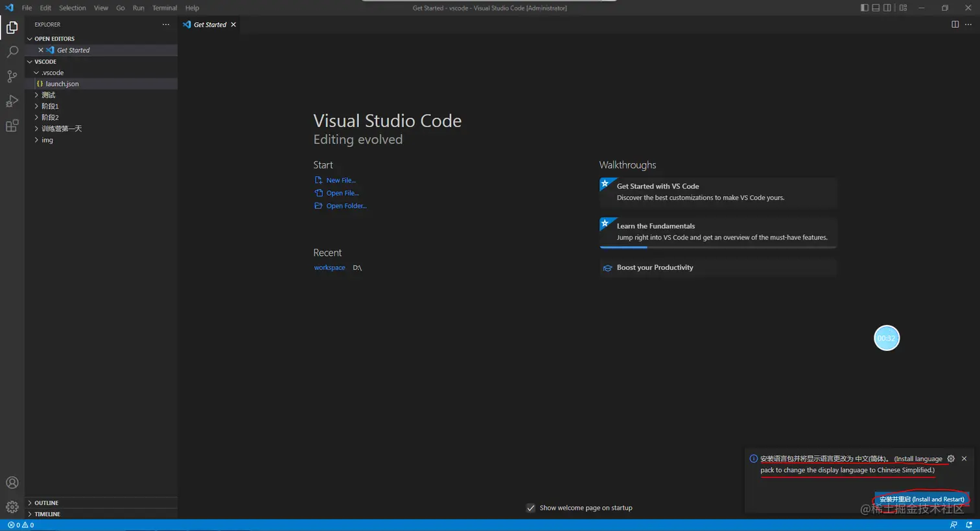This screenshot has width=980, height=531.
Task: Toggle Show welcome page on startup
Action: (531, 508)
